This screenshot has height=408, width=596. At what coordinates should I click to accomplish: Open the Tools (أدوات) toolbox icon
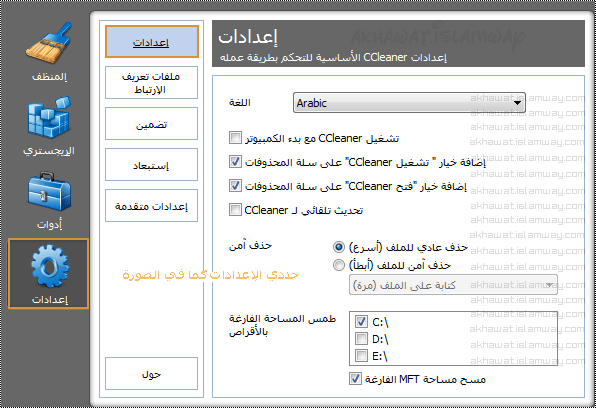pos(49,191)
